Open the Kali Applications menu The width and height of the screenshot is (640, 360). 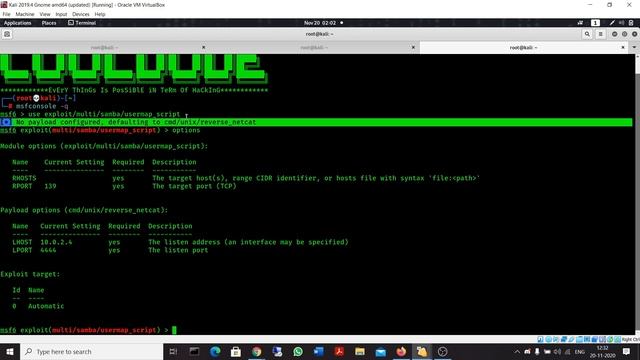tap(17, 23)
